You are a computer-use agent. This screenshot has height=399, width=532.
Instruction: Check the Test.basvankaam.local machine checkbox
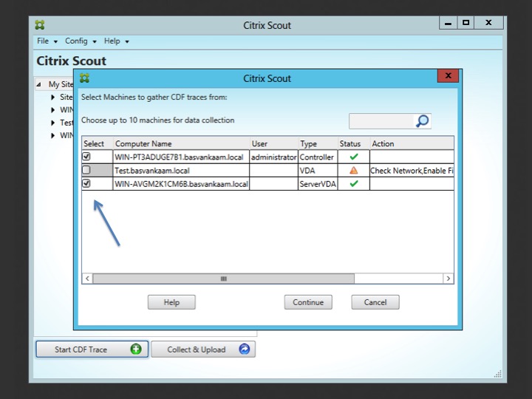click(x=86, y=170)
